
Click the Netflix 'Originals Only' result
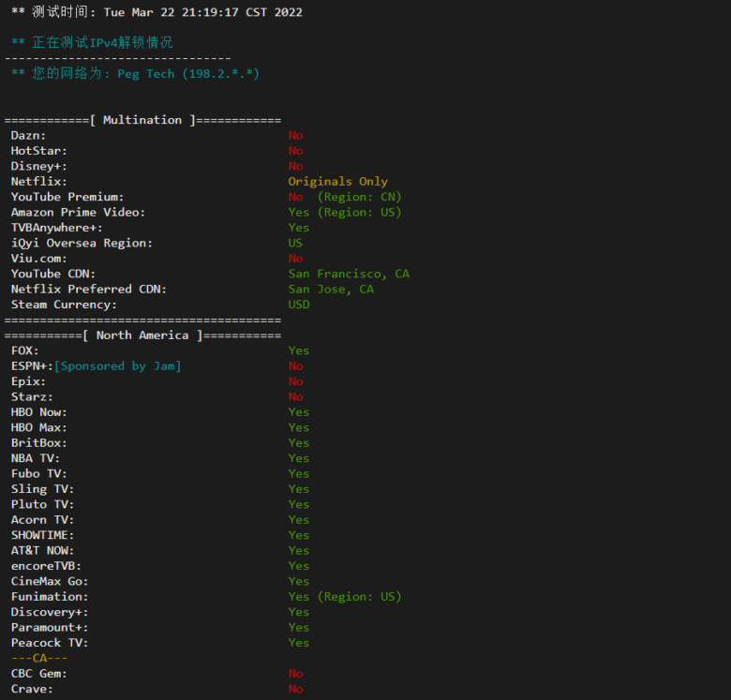coord(337,182)
